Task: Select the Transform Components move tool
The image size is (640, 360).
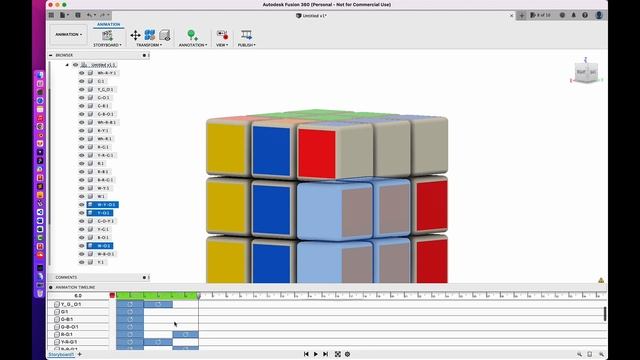Action: (135, 35)
